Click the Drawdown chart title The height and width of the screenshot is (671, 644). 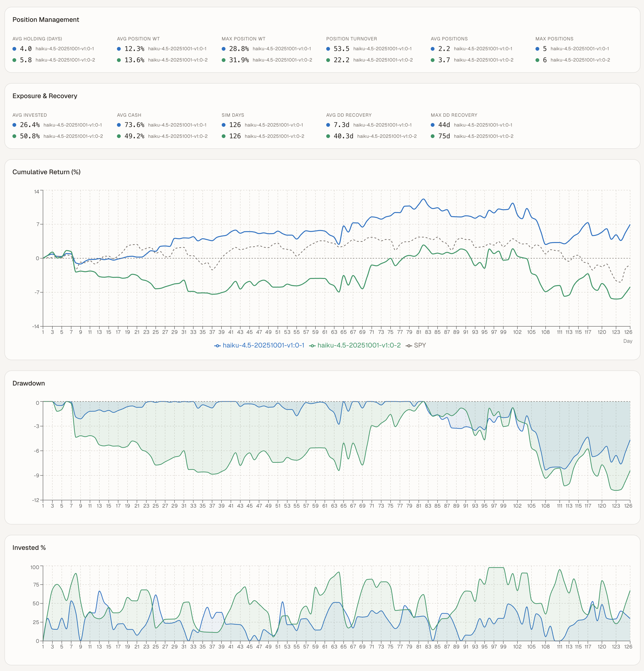(28, 383)
